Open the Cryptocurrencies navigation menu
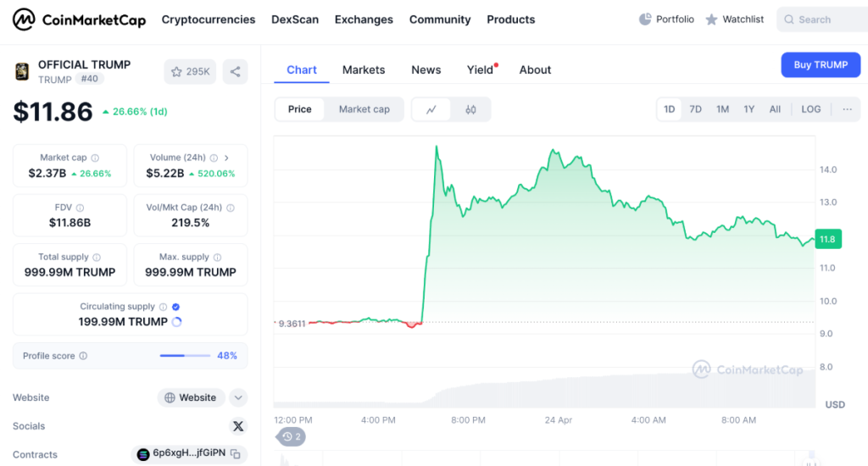The height and width of the screenshot is (466, 868). 208,19
